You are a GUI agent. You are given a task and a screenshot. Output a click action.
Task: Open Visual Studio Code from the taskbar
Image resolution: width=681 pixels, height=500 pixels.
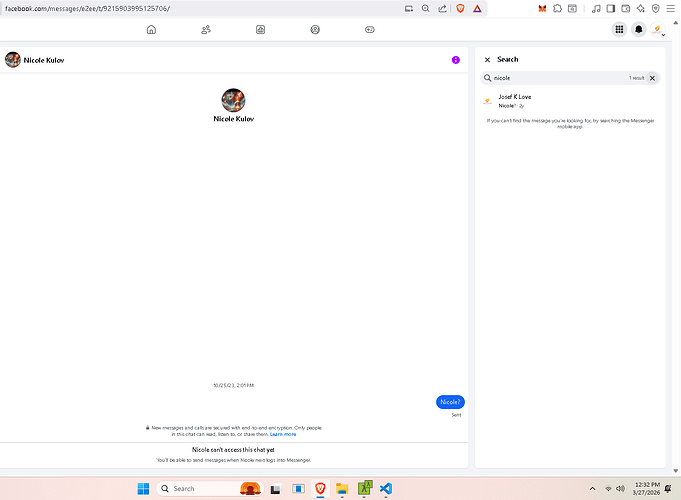point(386,488)
